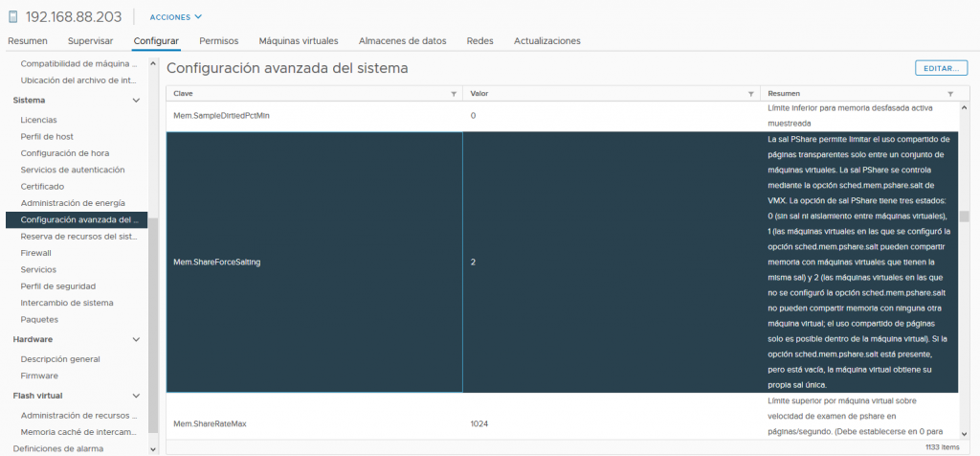This screenshot has width=980, height=456.
Task: Collapse the Flash virtual section
Action: (136, 396)
